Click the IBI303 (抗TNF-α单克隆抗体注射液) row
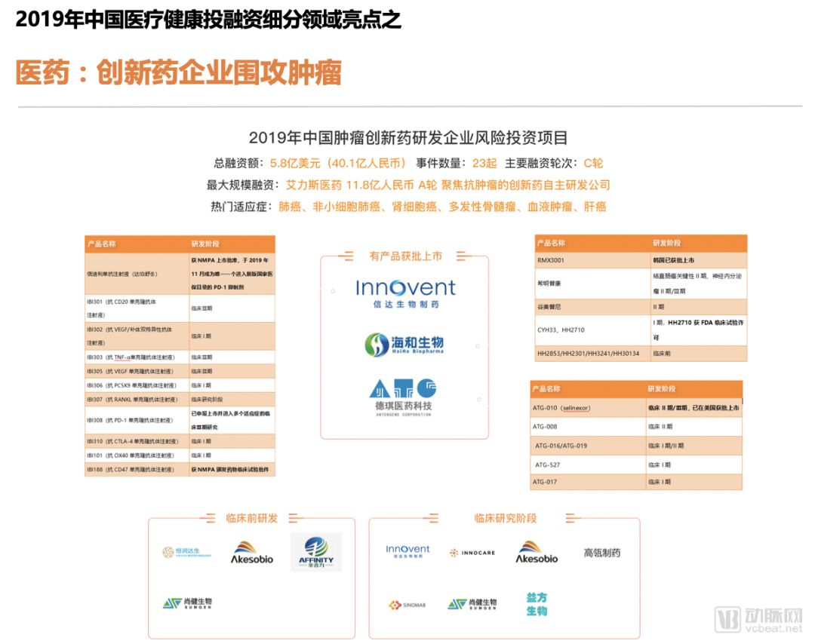 click(x=180, y=357)
